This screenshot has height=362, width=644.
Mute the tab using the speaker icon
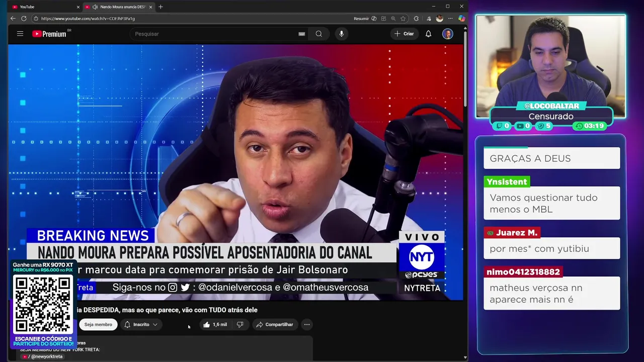(x=95, y=7)
